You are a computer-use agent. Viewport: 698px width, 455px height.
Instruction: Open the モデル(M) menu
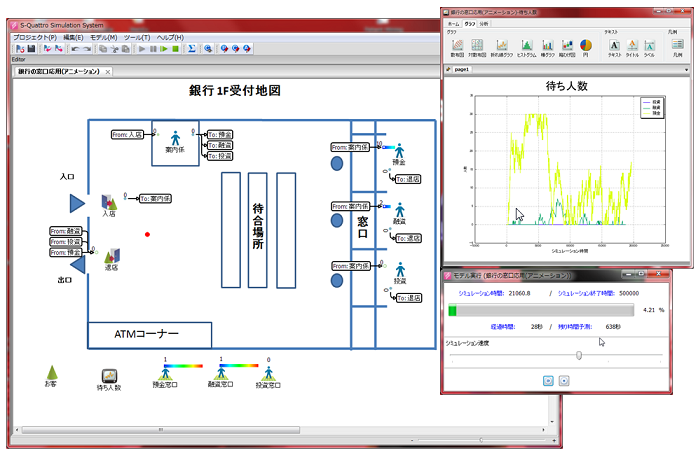pyautogui.click(x=103, y=37)
